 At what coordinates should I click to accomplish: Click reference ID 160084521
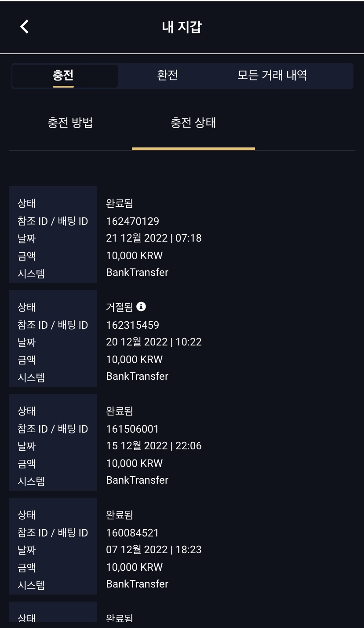click(132, 533)
